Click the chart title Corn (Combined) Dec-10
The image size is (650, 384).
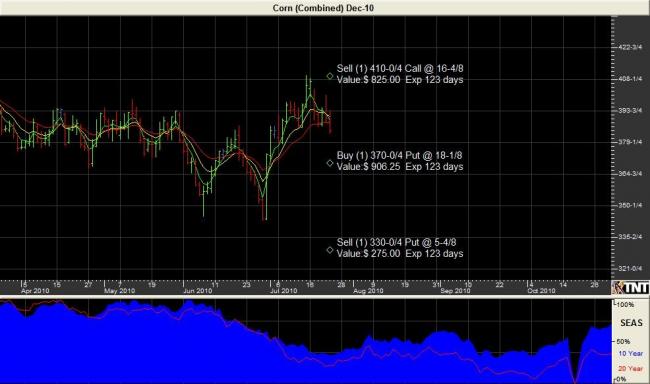click(323, 8)
